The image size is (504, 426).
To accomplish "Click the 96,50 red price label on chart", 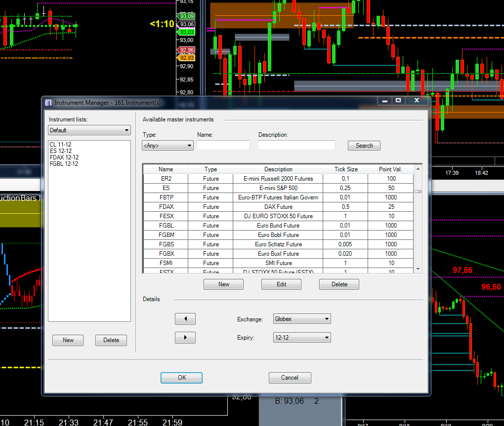I will click(491, 287).
